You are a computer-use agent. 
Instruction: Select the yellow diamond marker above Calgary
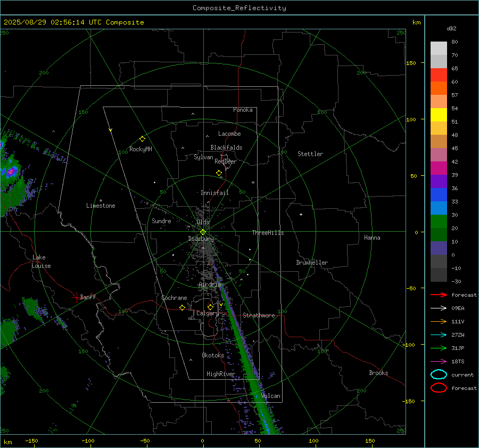(x=210, y=307)
